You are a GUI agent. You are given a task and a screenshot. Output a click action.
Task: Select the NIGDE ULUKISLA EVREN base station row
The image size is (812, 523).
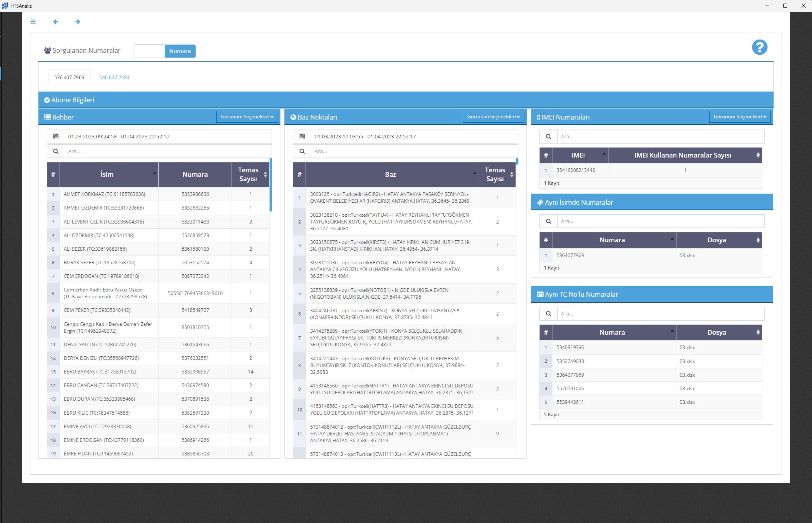click(404, 293)
